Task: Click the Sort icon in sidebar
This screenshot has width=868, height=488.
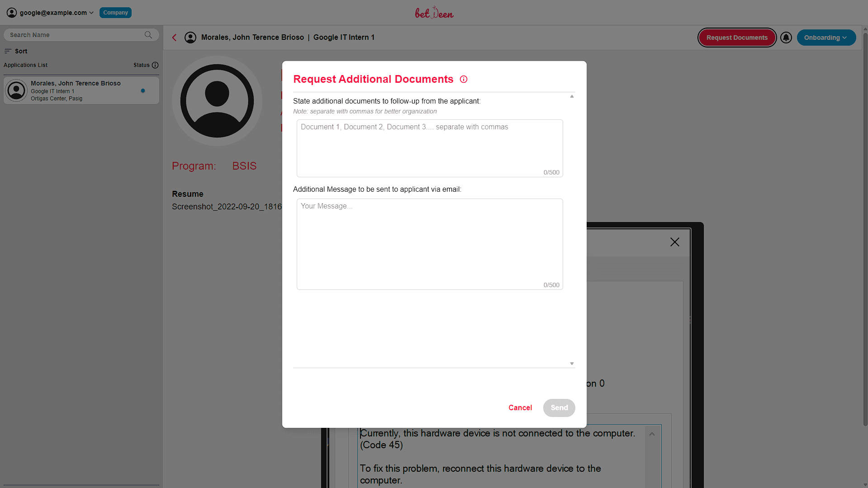Action: pyautogui.click(x=8, y=51)
